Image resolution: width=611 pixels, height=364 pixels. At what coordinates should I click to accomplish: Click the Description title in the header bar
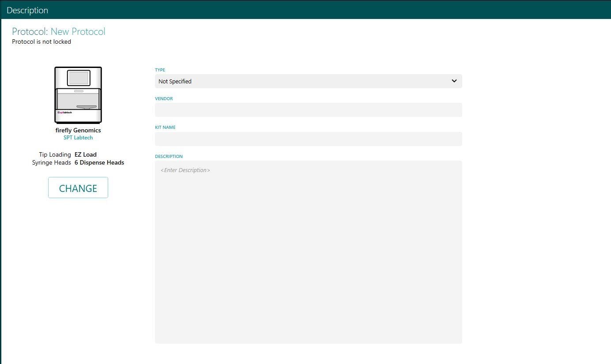pos(27,10)
